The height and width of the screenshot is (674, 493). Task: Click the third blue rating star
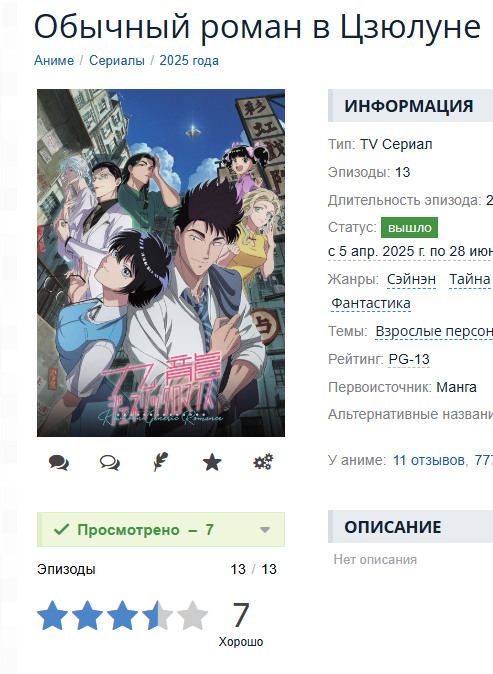click(122, 616)
